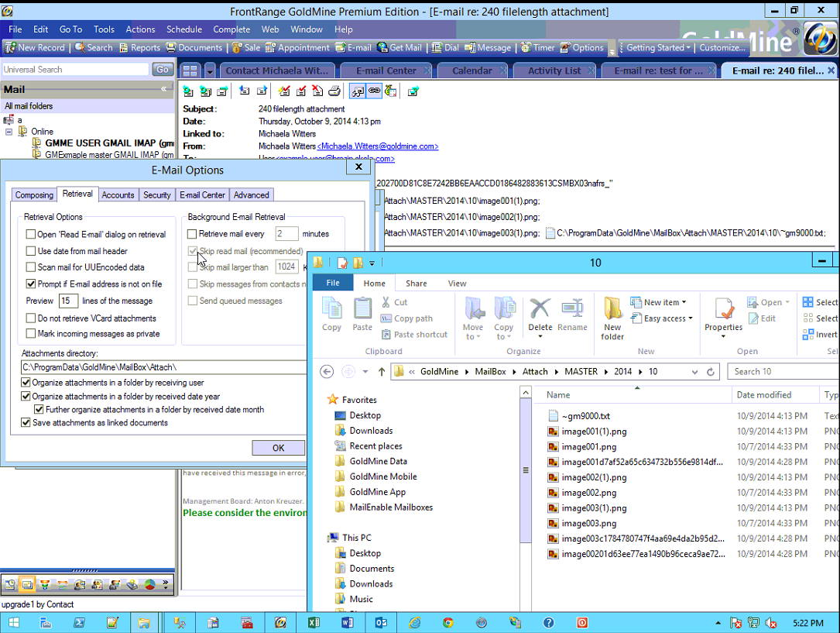Viewport: 840px width, 633px height.
Task: Switch to the Accounts tab
Action: (x=118, y=194)
